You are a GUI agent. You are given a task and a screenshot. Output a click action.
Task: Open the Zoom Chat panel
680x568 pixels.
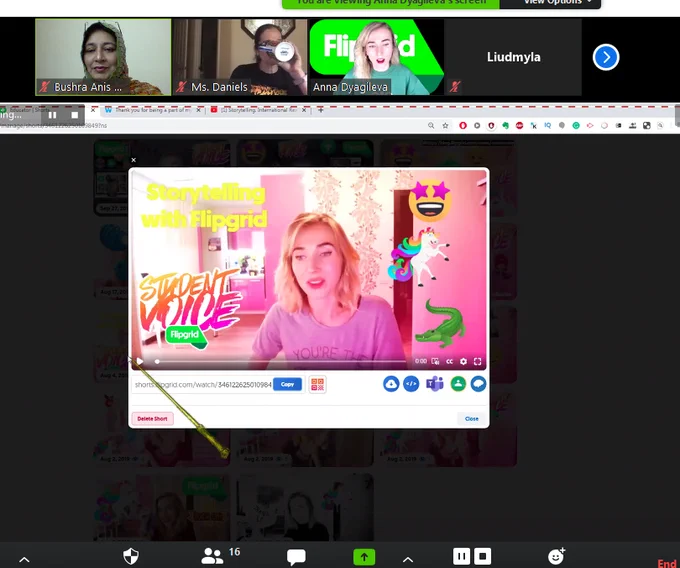(x=296, y=557)
